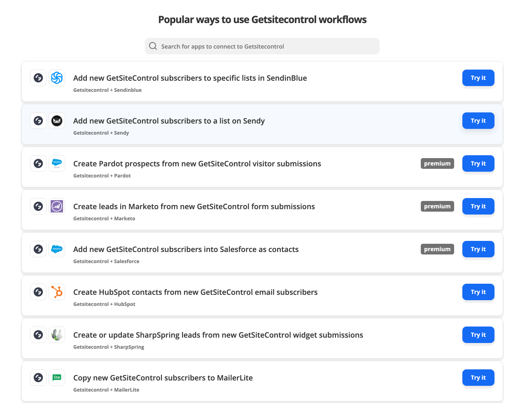This screenshot has width=527, height=420.
Task: Click the Getsitecontrol icon in the Sendinblue row
Action: 38,78
